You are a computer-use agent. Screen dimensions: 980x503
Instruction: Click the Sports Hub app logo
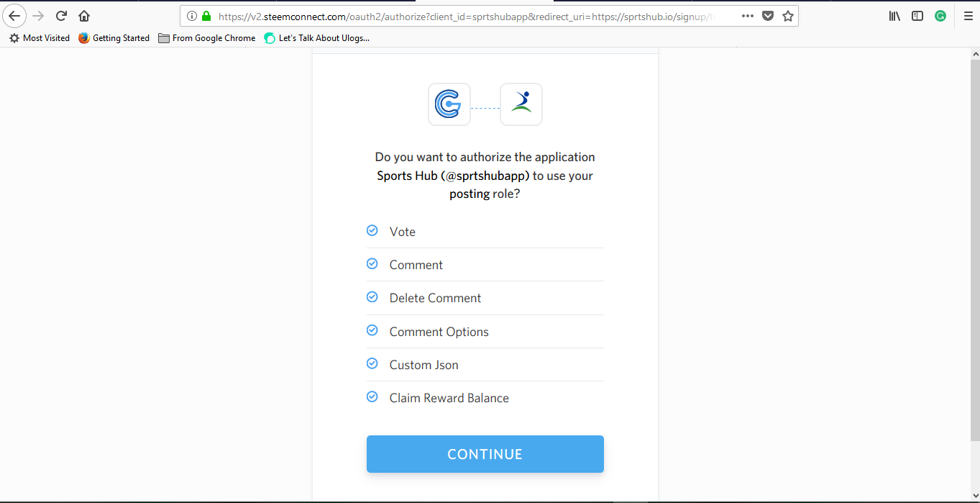coord(521,104)
